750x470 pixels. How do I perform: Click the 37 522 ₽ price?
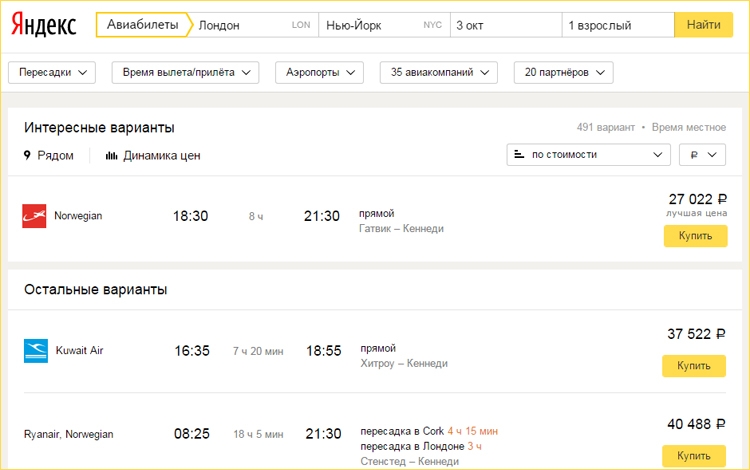click(696, 334)
